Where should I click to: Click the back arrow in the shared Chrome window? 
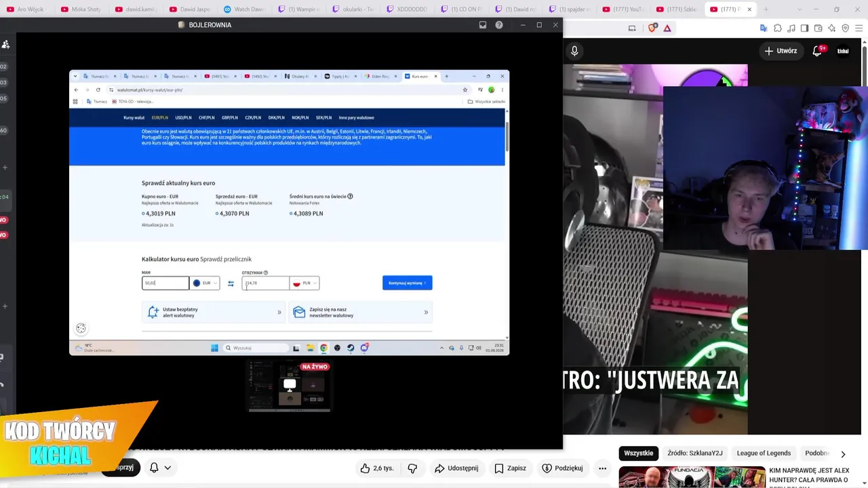click(x=76, y=89)
